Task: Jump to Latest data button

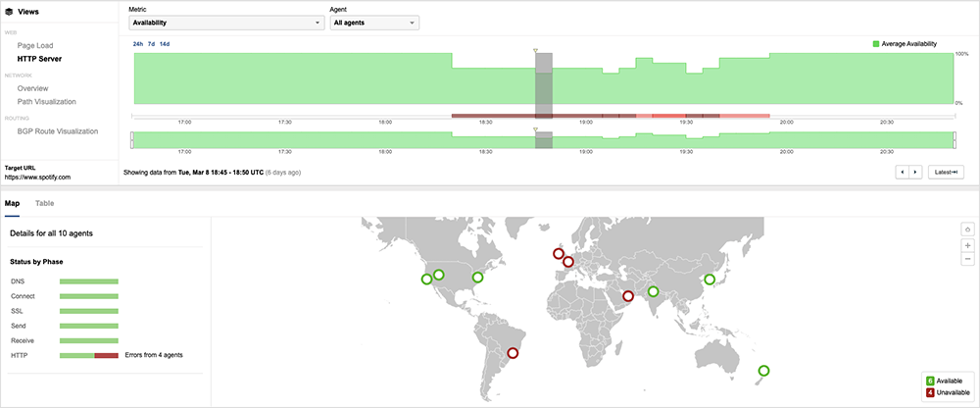Action: 946,172
